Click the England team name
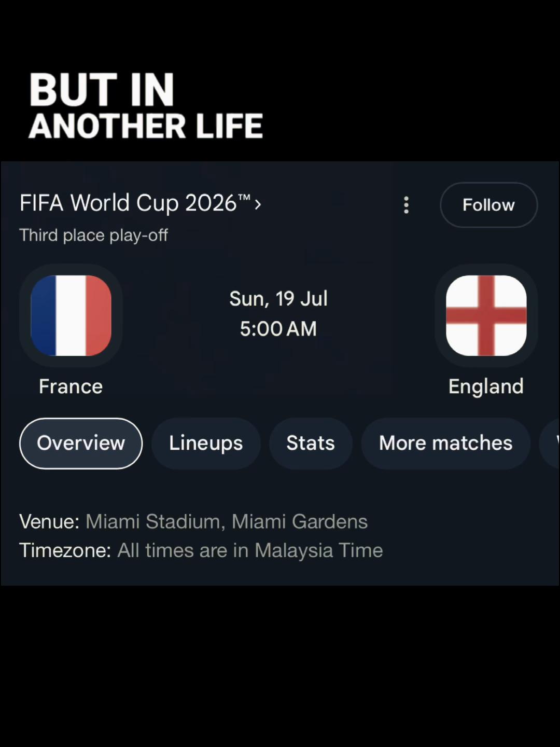Screen dimensions: 560x747 coord(486,387)
